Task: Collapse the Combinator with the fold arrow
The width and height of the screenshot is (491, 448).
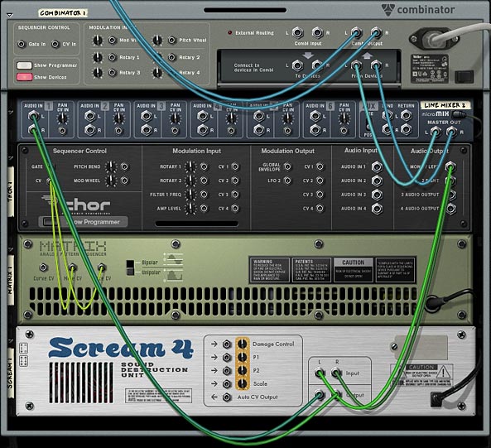Action: click(10, 15)
